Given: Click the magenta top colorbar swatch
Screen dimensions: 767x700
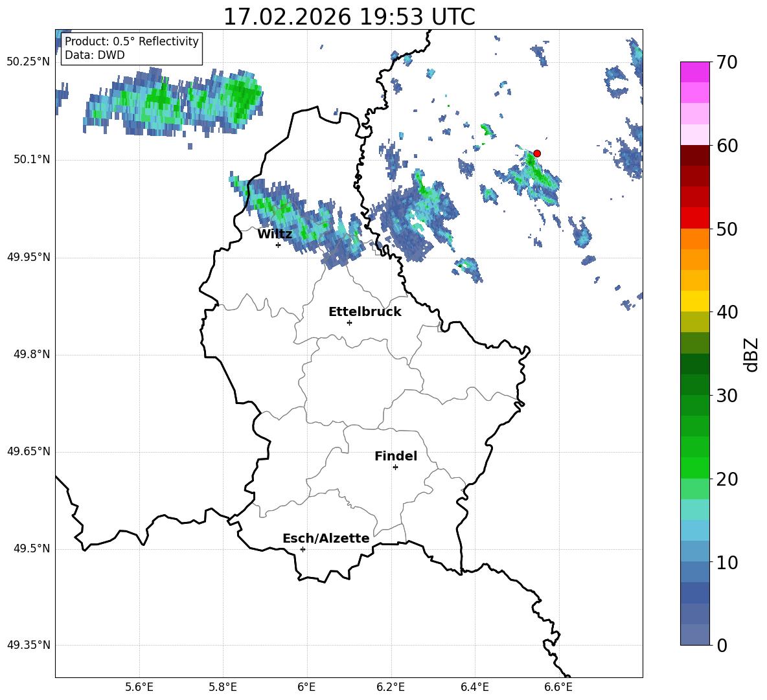Looking at the screenshot, I should coord(695,73).
